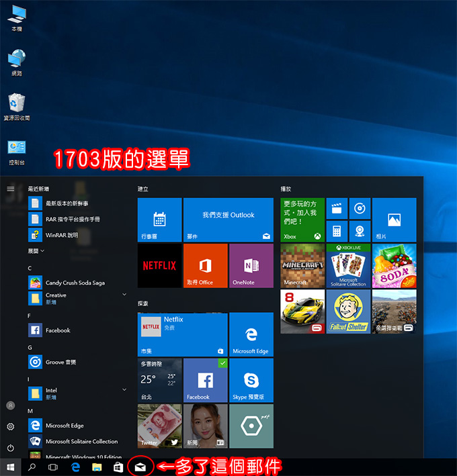Open the Photos tile
Image resolution: width=457 pixels, height=476 pixels.
pyautogui.click(x=394, y=220)
